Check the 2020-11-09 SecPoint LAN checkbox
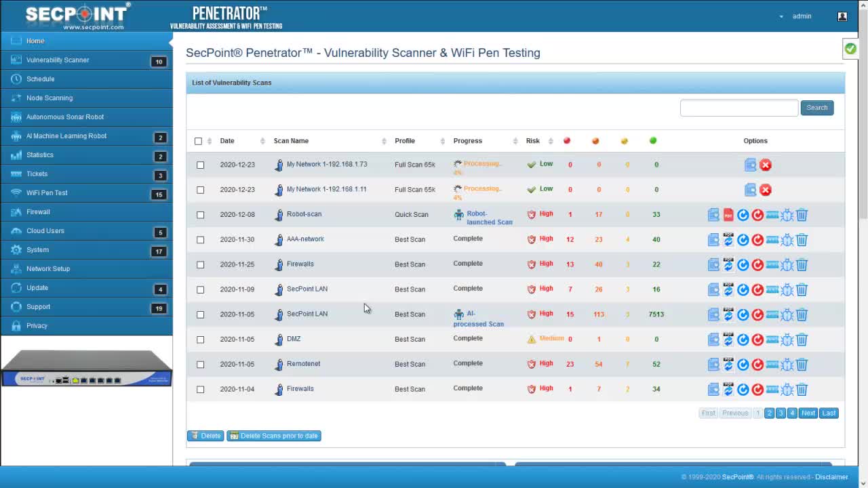868x488 pixels. click(x=200, y=290)
